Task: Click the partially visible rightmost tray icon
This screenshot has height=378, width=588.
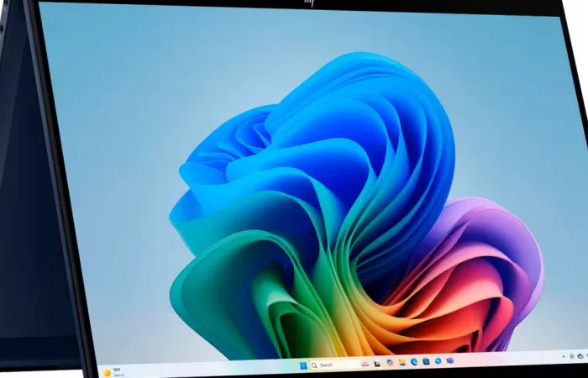Action: (x=585, y=355)
